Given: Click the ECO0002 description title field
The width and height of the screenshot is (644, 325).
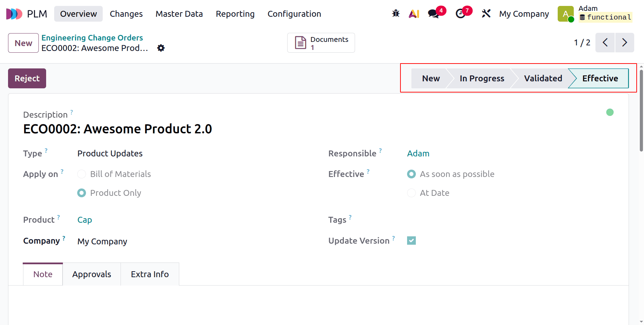Looking at the screenshot, I should pos(117,129).
